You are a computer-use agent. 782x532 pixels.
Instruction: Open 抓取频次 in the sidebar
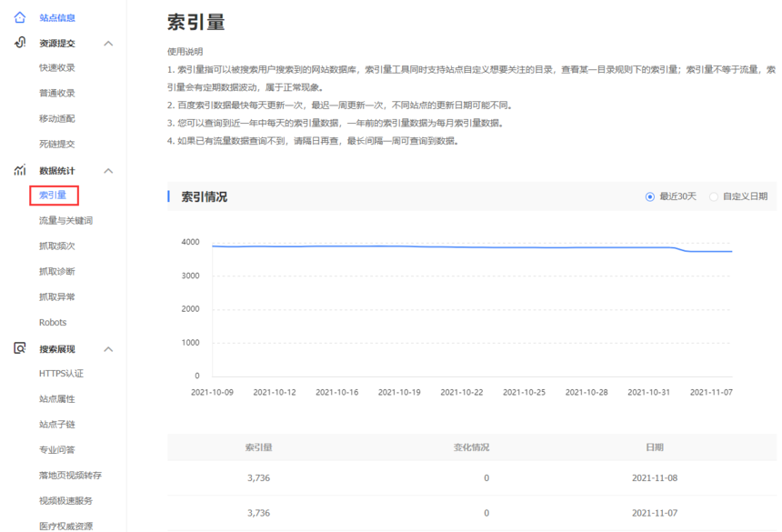[56, 246]
